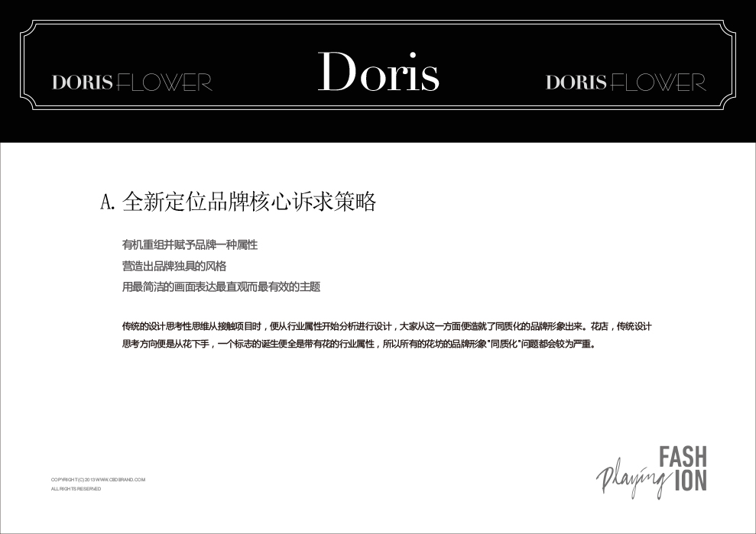The height and width of the screenshot is (534, 756).
Task: Select the line 有机重组并赋予品牌一种属性
Action: click(x=190, y=244)
